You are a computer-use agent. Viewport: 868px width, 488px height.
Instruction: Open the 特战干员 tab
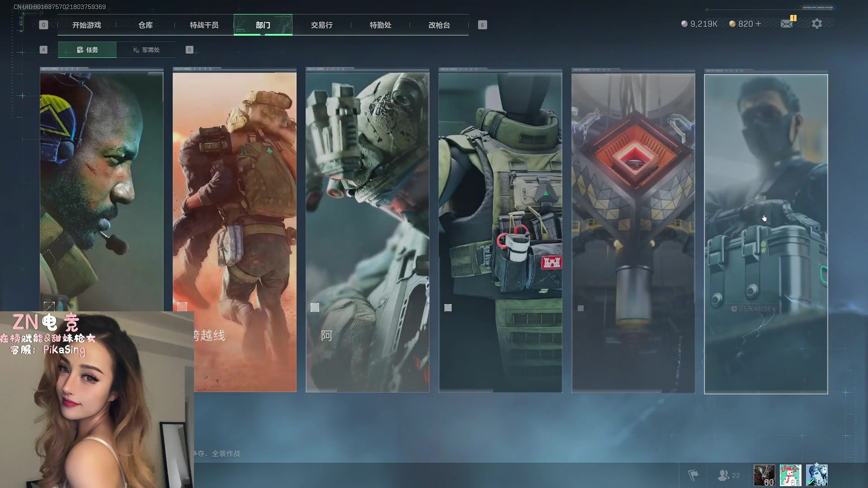click(x=204, y=25)
